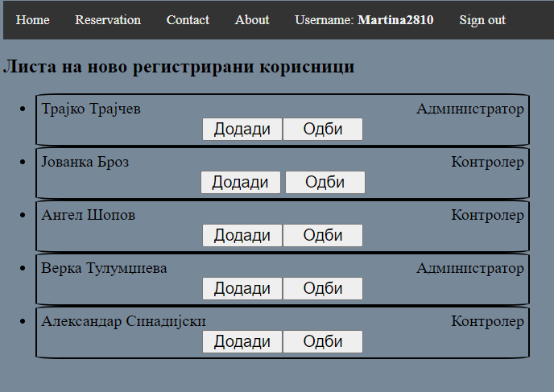This screenshot has height=392, width=554.
Task: Click the Martina2810 username link
Action: pos(395,20)
